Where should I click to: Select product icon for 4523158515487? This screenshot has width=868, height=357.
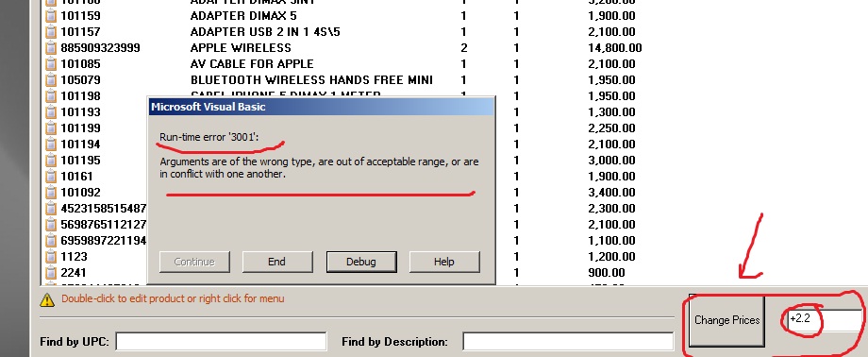(x=51, y=209)
